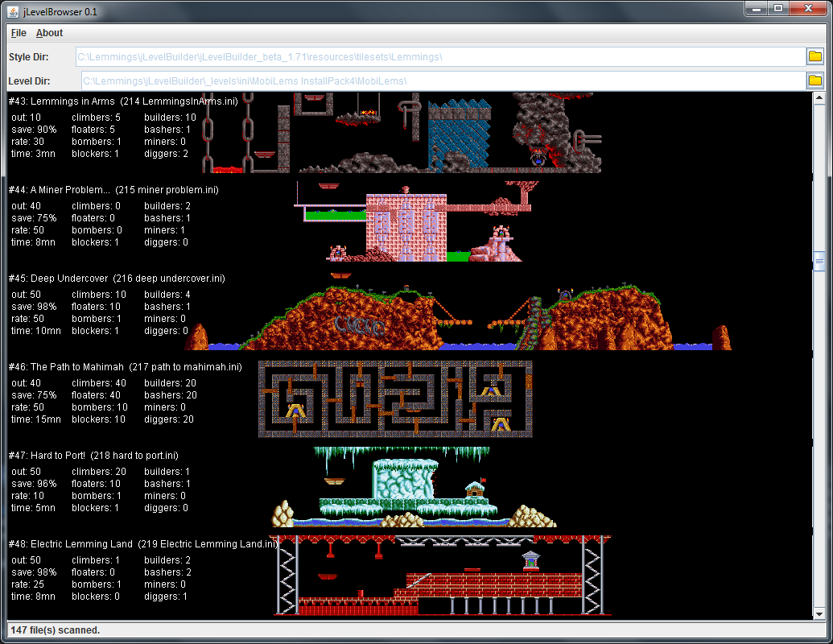Browse for Level Dir folder

(x=815, y=80)
